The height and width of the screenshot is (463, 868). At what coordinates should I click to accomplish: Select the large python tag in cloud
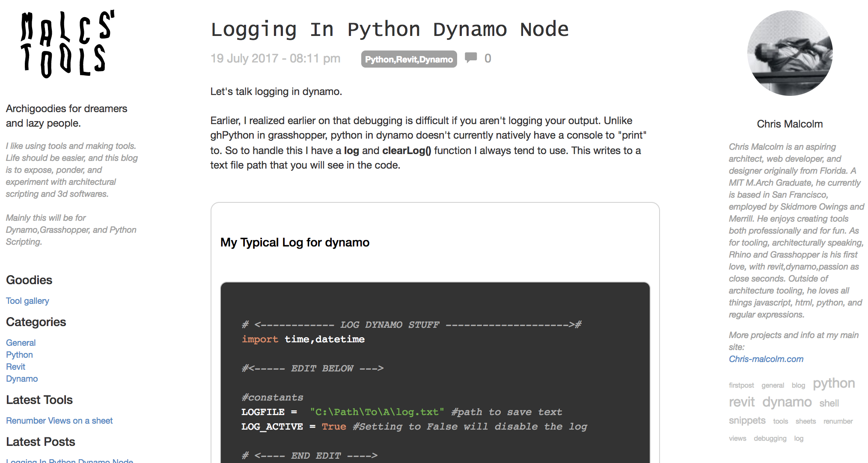pyautogui.click(x=834, y=383)
